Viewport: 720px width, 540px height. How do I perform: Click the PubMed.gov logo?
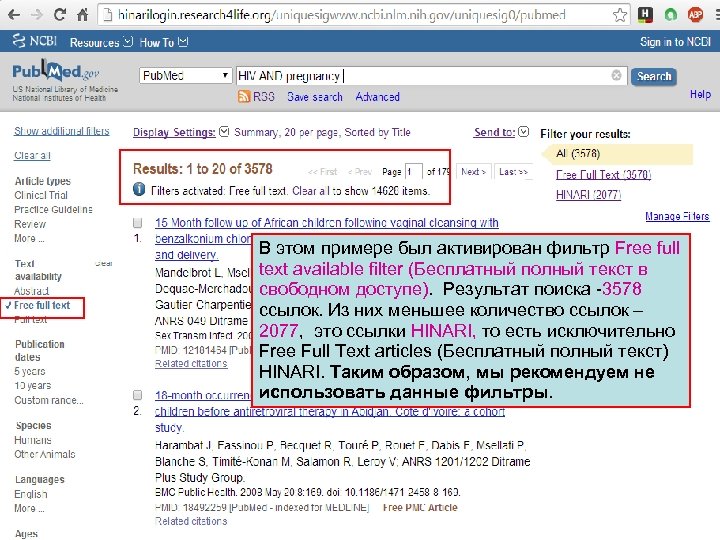[56, 71]
